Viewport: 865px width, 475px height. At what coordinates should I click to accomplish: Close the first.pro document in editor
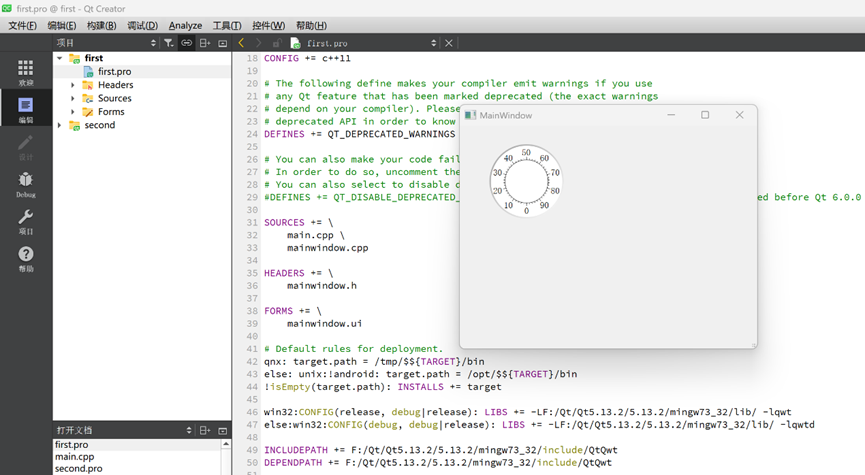click(x=449, y=43)
